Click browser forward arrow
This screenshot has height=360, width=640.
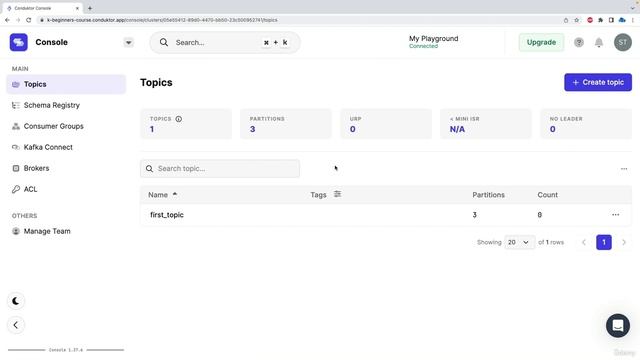18,20
